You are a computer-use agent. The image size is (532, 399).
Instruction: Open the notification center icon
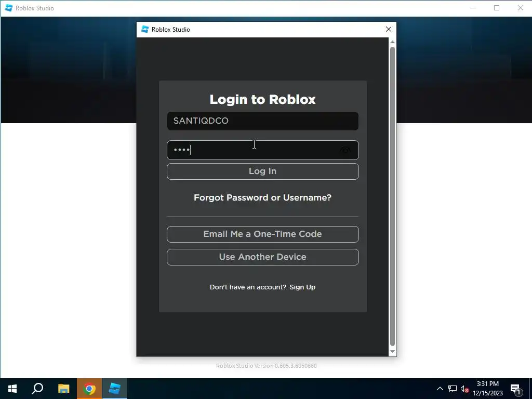pyautogui.click(x=516, y=389)
